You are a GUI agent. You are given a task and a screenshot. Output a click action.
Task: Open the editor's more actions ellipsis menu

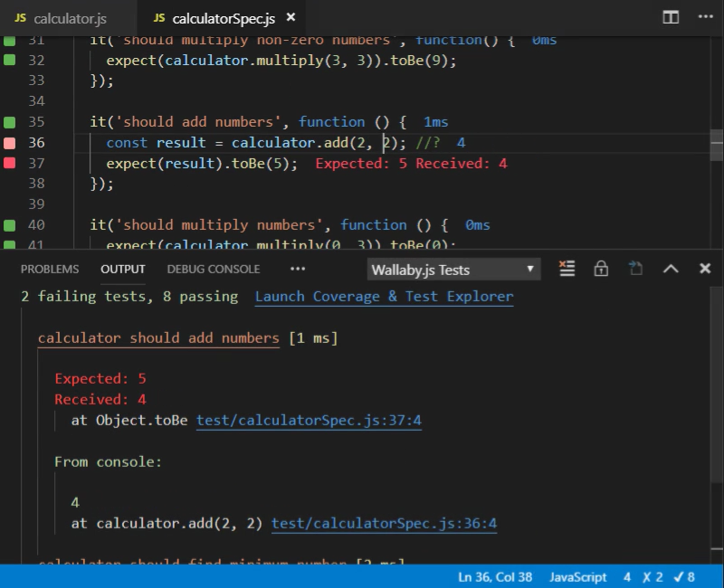tap(705, 16)
